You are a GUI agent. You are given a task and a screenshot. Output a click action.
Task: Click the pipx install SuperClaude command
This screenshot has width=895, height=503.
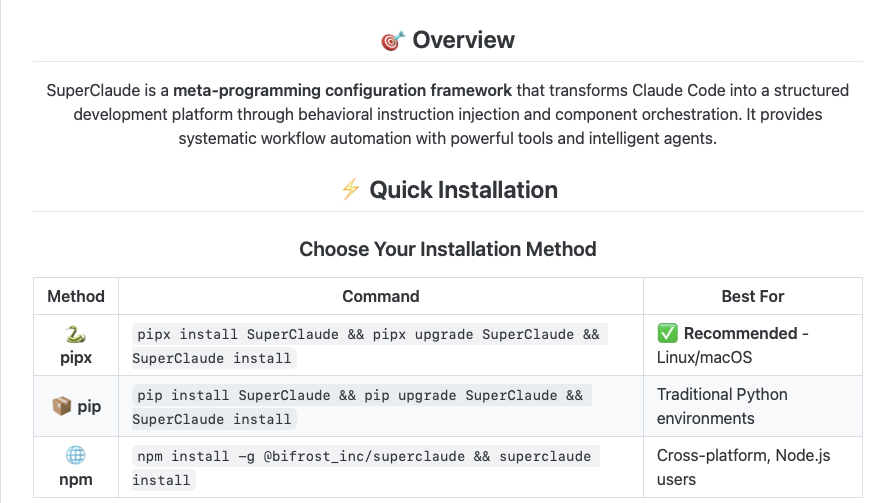(x=369, y=346)
